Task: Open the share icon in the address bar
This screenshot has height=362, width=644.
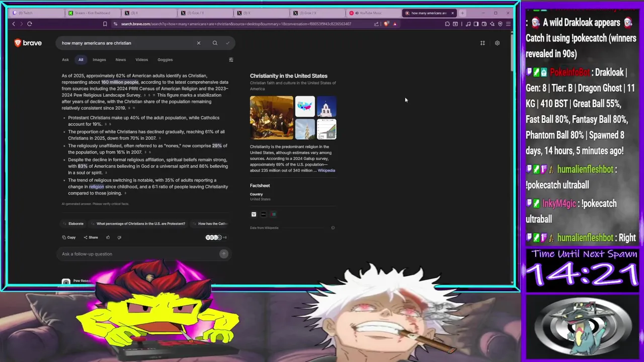Action: [376, 24]
